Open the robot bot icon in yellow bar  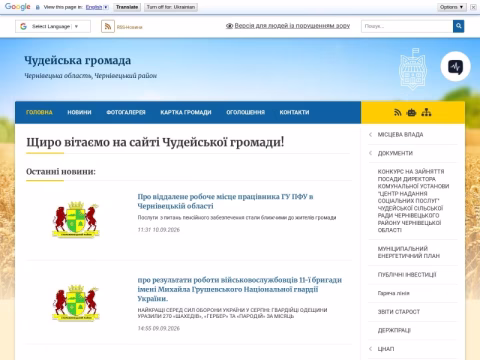[x=411, y=112]
